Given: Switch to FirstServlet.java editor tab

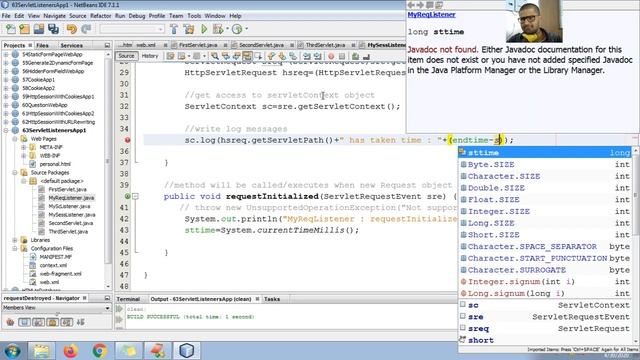Looking at the screenshot, I should tap(198, 45).
